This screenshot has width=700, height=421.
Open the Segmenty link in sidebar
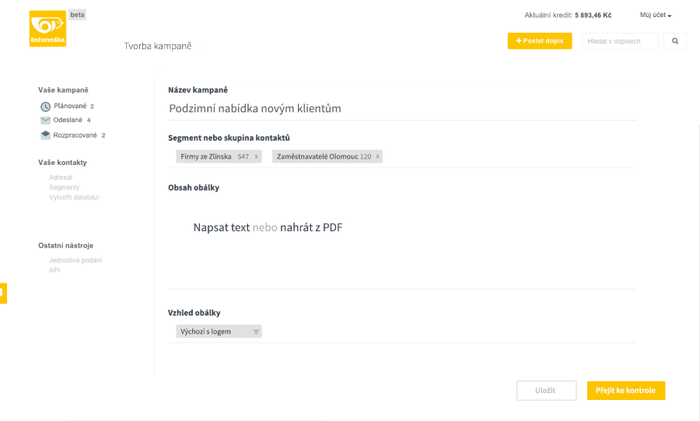click(64, 187)
